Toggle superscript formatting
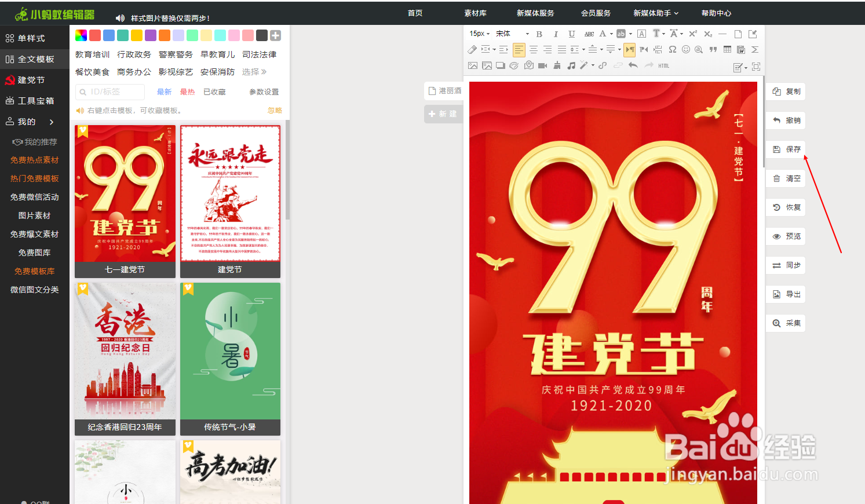Image resolution: width=865 pixels, height=504 pixels. click(x=693, y=34)
